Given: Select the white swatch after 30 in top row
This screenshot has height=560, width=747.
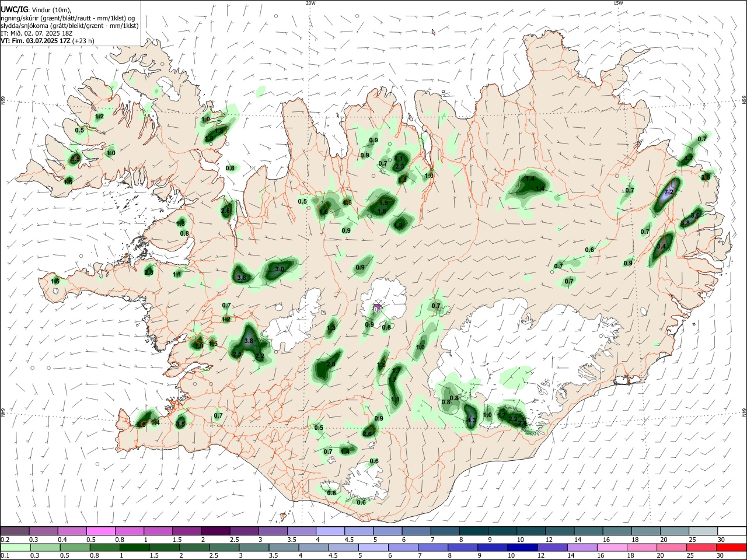Looking at the screenshot, I should pos(732,531).
